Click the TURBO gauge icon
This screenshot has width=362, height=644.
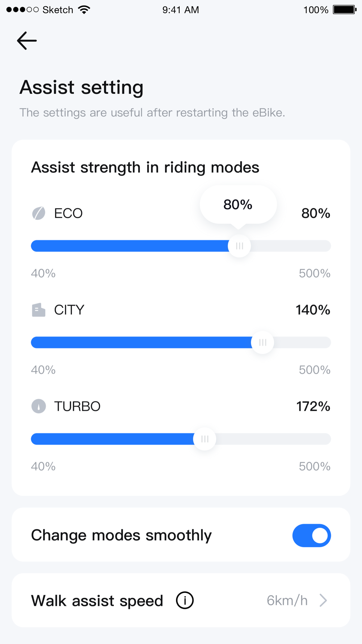tap(39, 406)
